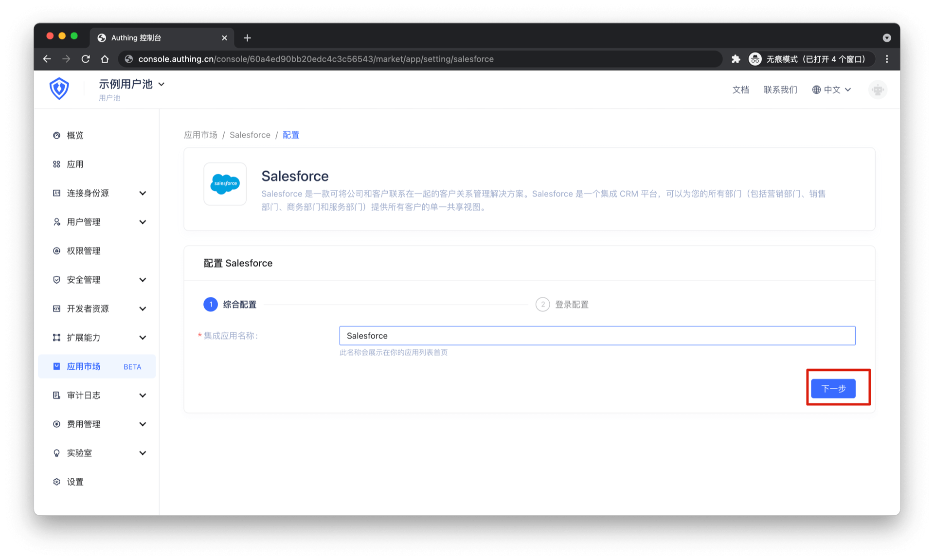Screen dimensions: 934x560
Task: Select 应用 in the sidebar
Action: [x=75, y=164]
